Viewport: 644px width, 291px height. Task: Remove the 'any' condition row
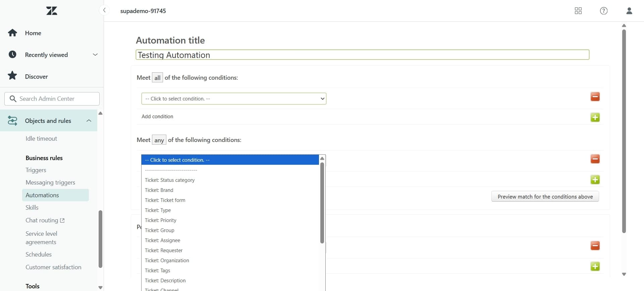click(595, 159)
